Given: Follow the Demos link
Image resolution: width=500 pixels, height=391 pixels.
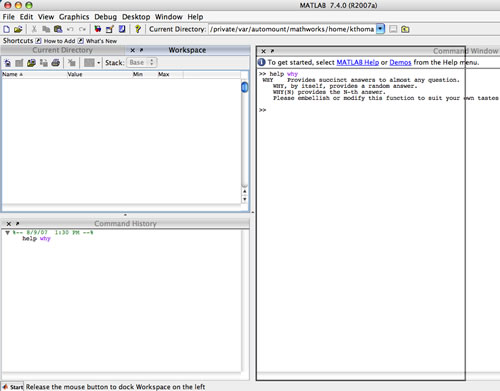Looking at the screenshot, I should [400, 62].
